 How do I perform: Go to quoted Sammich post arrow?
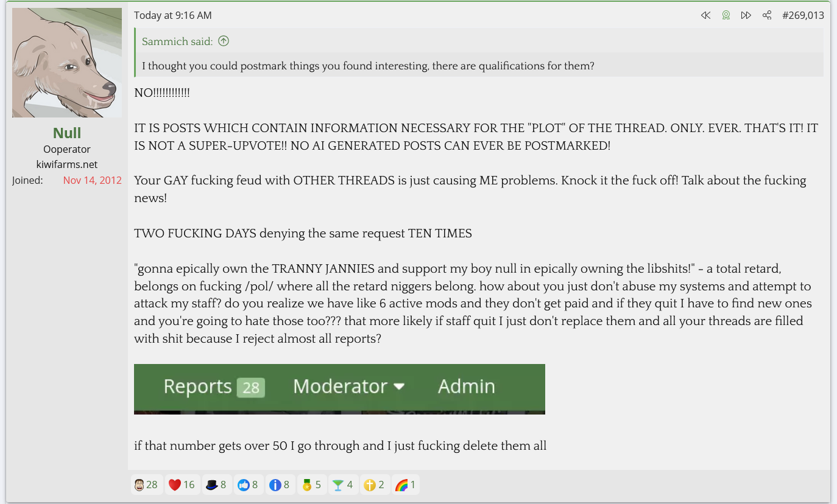(x=224, y=41)
